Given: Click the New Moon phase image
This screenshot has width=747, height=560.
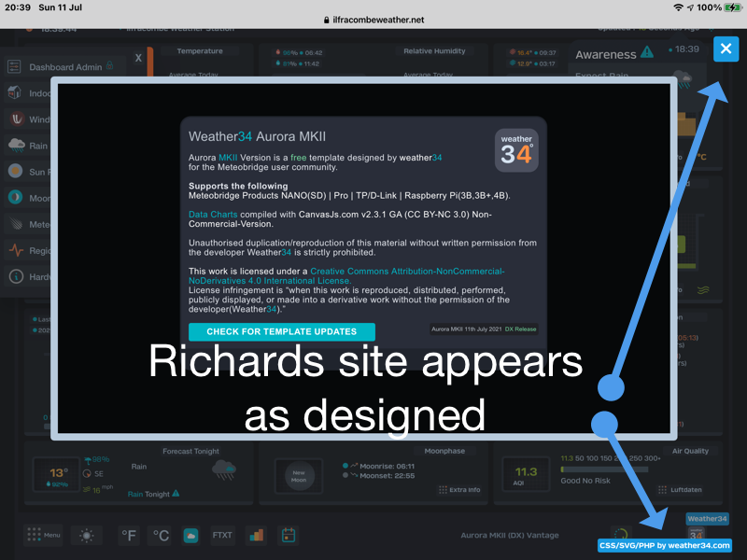Looking at the screenshot, I should click(x=299, y=476).
